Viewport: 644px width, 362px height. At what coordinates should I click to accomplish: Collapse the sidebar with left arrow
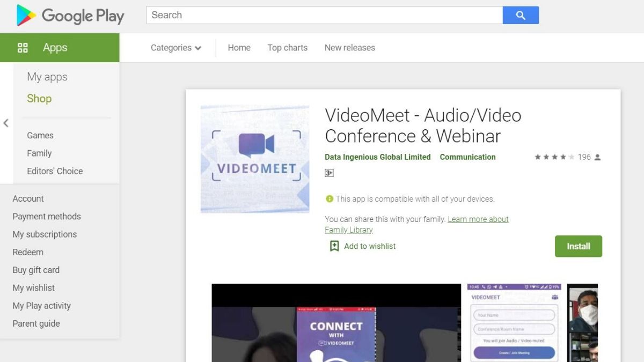point(6,123)
